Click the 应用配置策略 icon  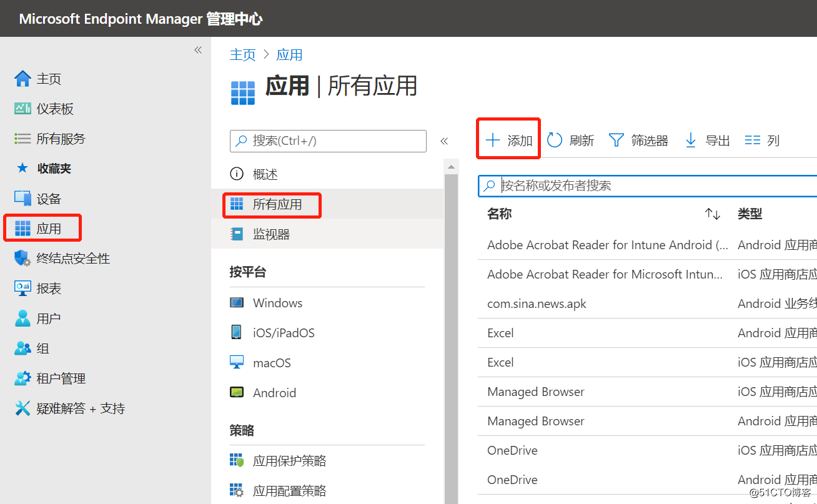tap(237, 491)
